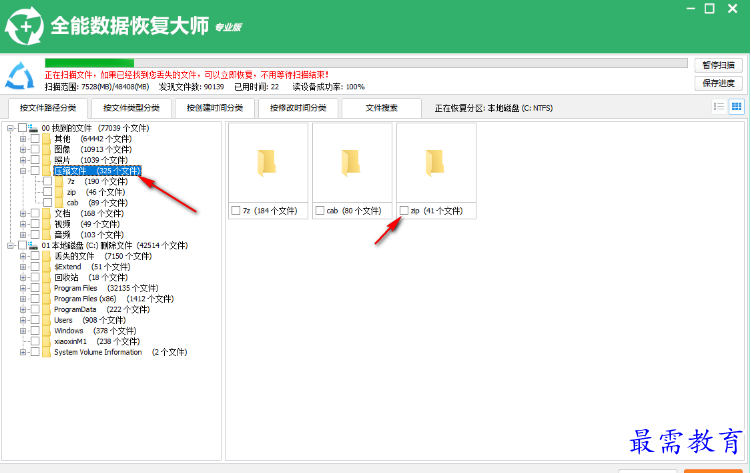Screen dimensions: 751x473
Task: Select the Program Files (x86) (1412 个文件) row
Action: [114, 299]
